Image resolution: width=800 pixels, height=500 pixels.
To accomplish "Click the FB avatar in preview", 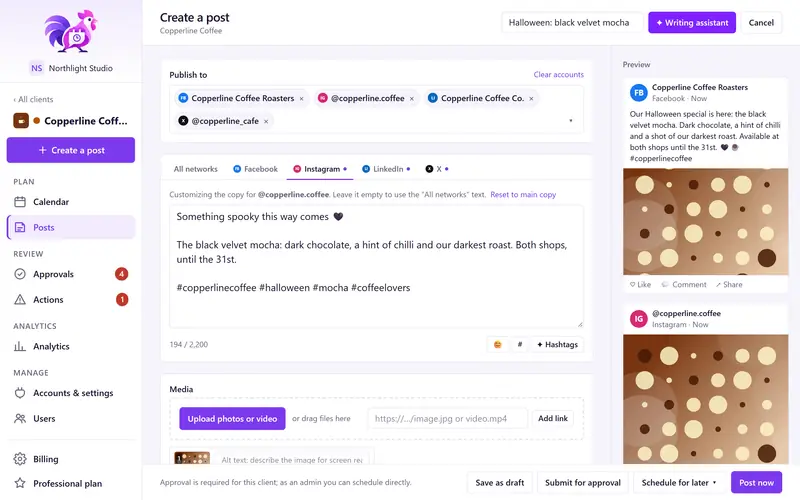I will tap(638, 93).
